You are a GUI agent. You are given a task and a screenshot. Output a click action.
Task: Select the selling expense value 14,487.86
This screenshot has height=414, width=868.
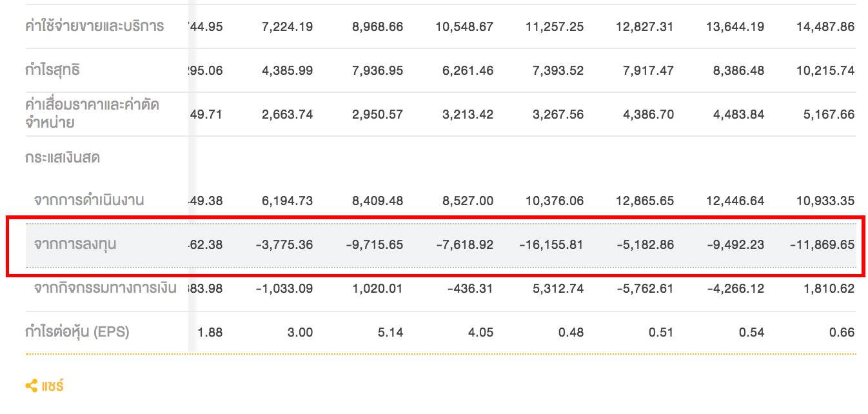tap(825, 26)
